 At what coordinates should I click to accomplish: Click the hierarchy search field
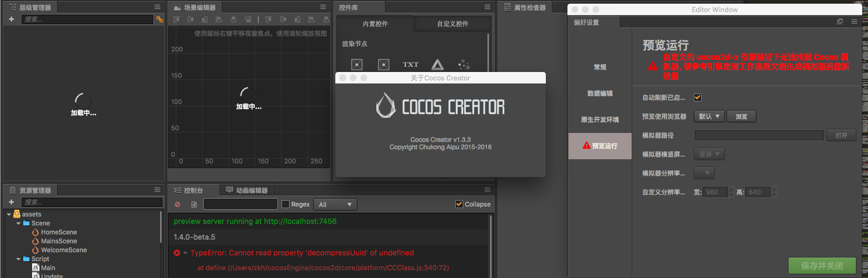coord(87,19)
